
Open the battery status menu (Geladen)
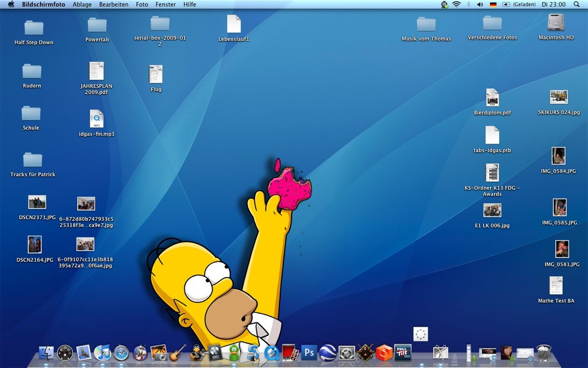point(519,5)
